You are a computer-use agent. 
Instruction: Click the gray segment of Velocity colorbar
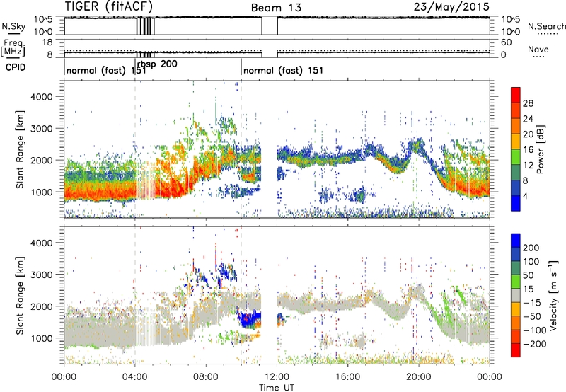click(516, 295)
